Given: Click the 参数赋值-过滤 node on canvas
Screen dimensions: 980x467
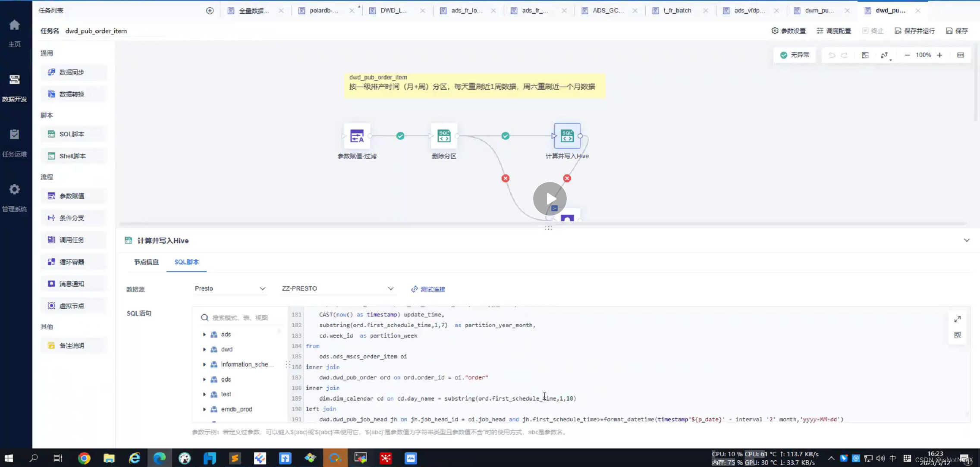Looking at the screenshot, I should click(x=357, y=136).
